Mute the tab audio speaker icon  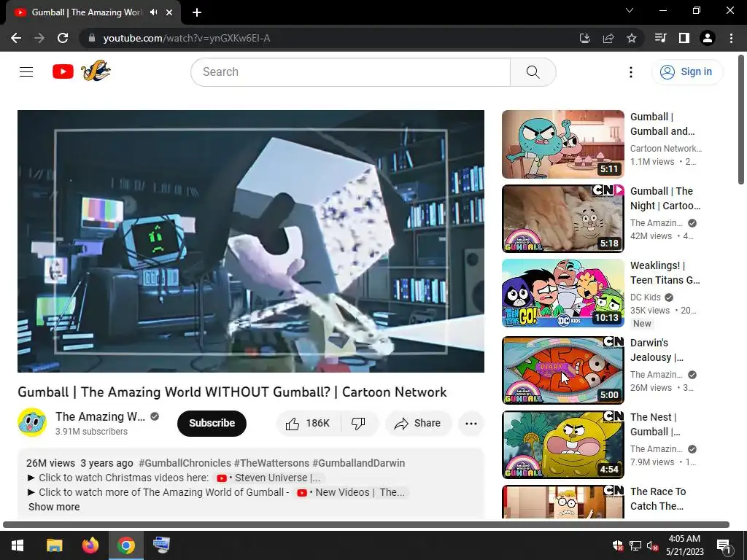pos(153,12)
